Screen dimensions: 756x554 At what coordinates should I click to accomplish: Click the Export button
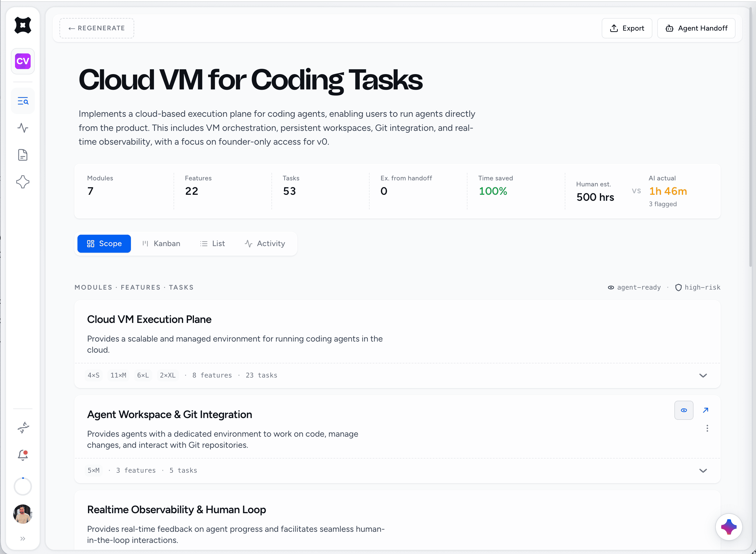click(x=627, y=28)
